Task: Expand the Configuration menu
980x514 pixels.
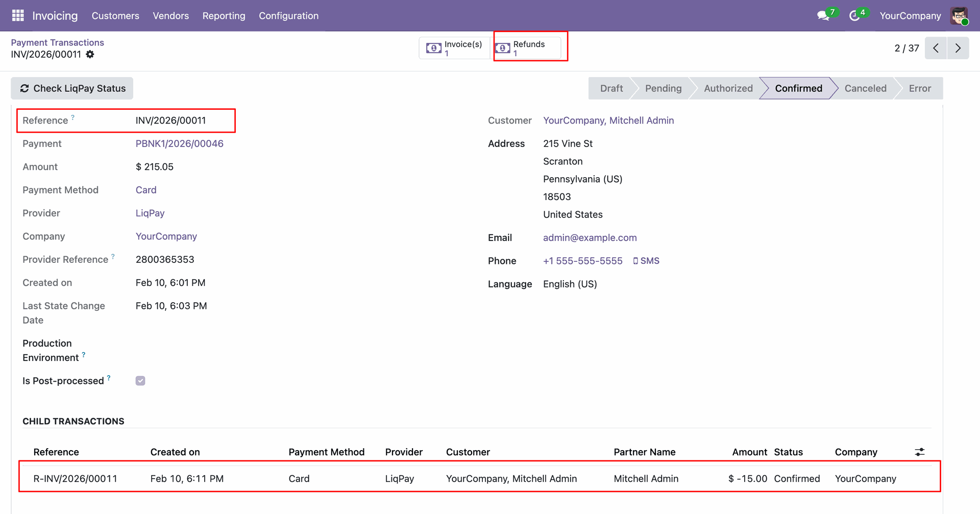Action: coord(288,16)
